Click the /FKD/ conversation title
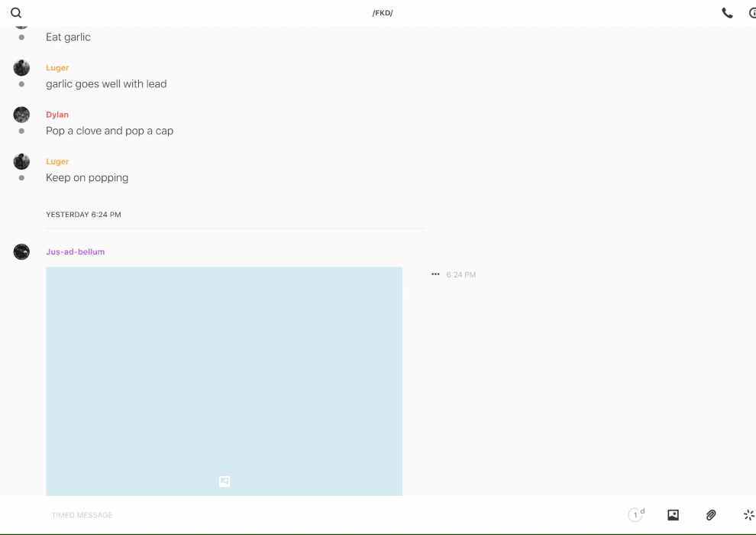This screenshot has height=535, width=756. pyautogui.click(x=383, y=13)
